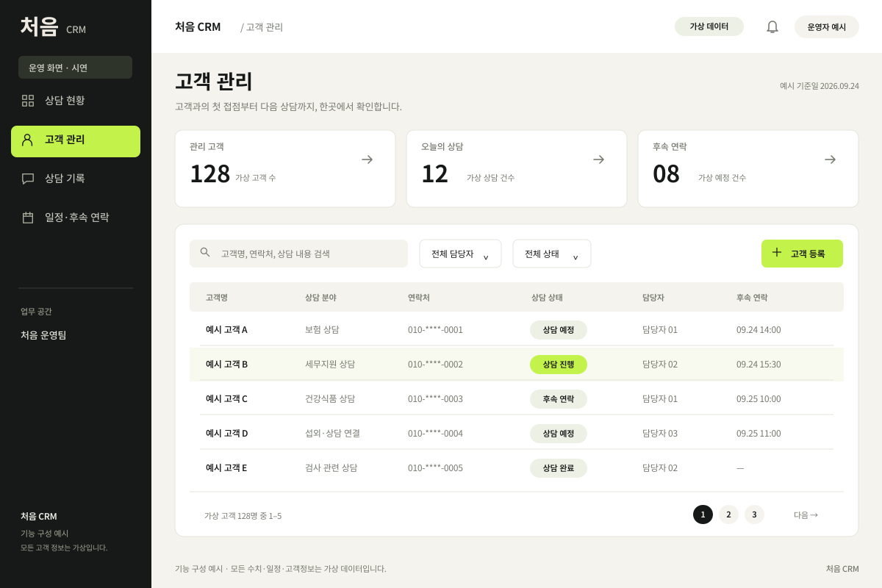The height and width of the screenshot is (588, 882).
Task: Click the arrow on 관리 고객 card
Action: 367,159
